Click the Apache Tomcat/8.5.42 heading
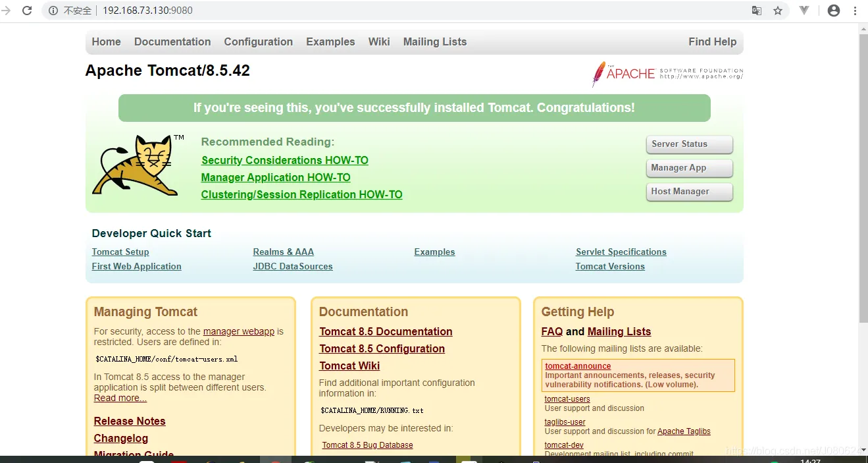Screen dimensions: 868x463 tap(167, 70)
